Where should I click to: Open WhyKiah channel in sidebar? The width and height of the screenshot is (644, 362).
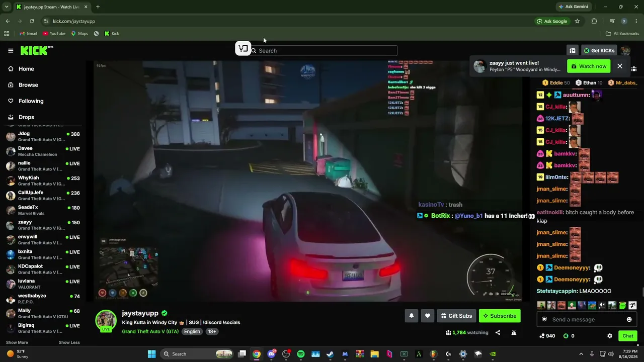tap(43, 181)
